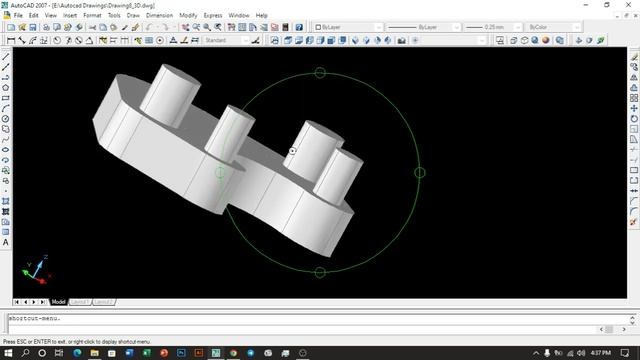Open the File menu
Viewport: 640px width, 360px height.
click(18, 15)
